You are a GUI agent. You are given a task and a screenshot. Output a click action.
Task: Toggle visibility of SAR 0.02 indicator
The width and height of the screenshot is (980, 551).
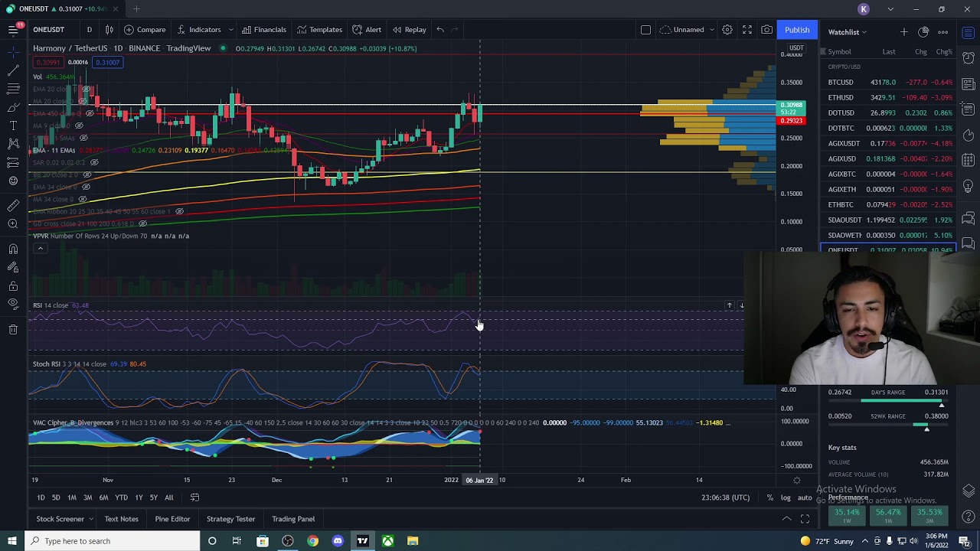click(94, 162)
